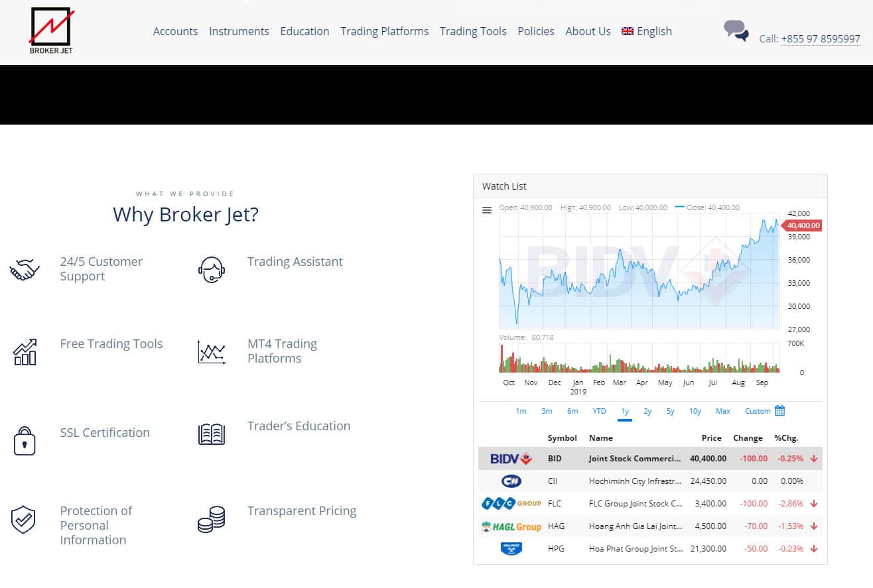
Task: Click the Transparent Pricing text
Action: (302, 511)
